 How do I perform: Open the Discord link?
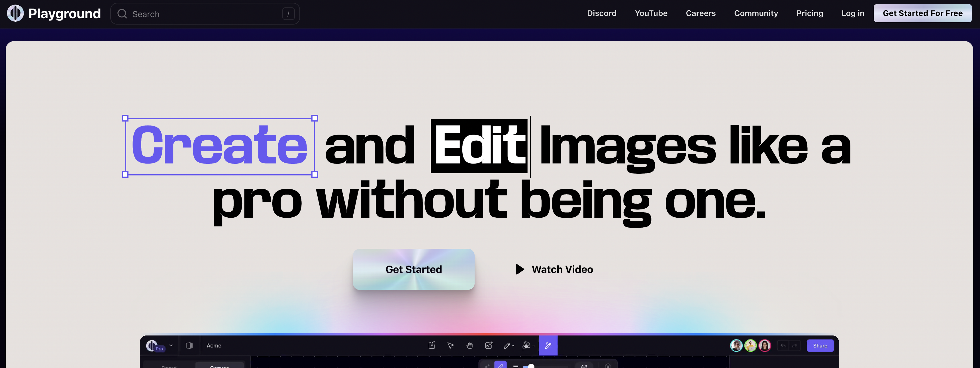[601, 13]
